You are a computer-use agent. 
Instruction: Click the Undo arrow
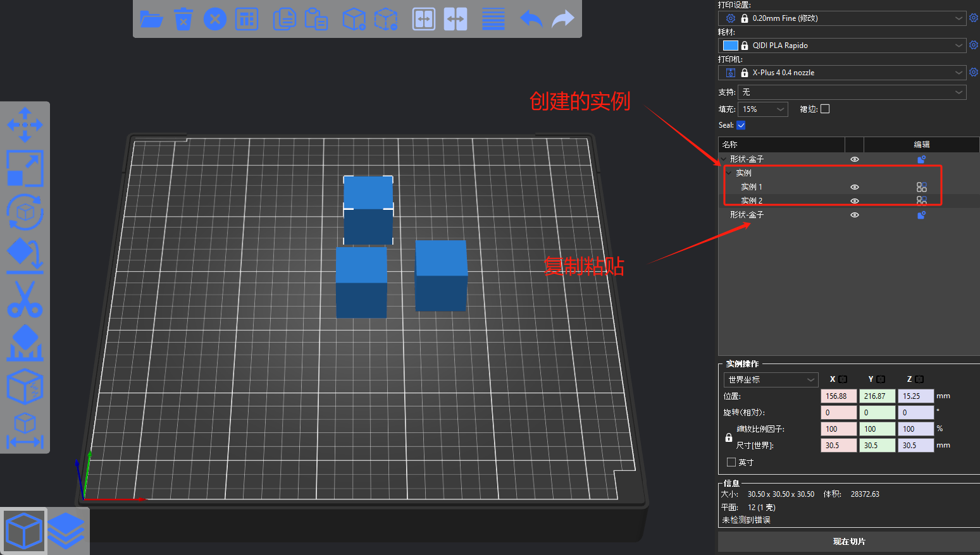[531, 19]
